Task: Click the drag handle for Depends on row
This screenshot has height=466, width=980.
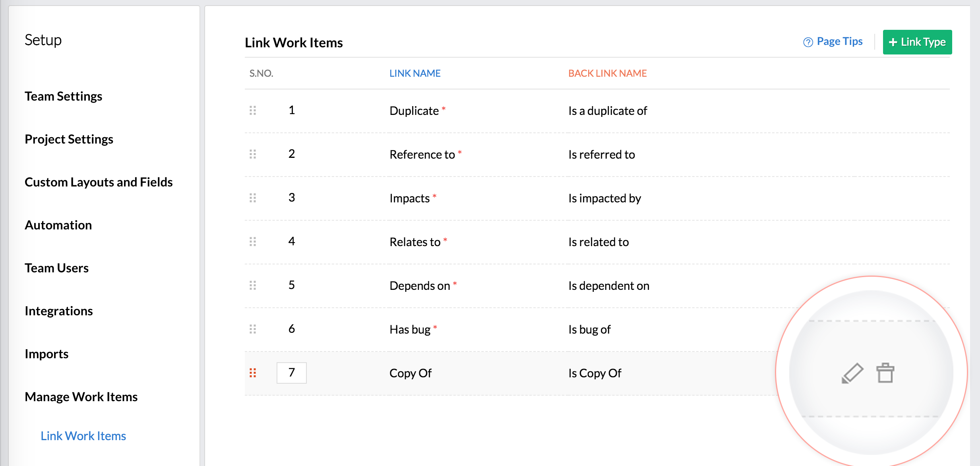Action: pyautogui.click(x=253, y=285)
